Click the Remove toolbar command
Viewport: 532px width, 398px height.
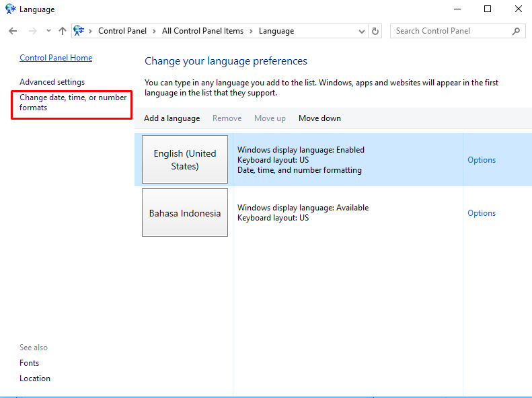click(x=227, y=118)
